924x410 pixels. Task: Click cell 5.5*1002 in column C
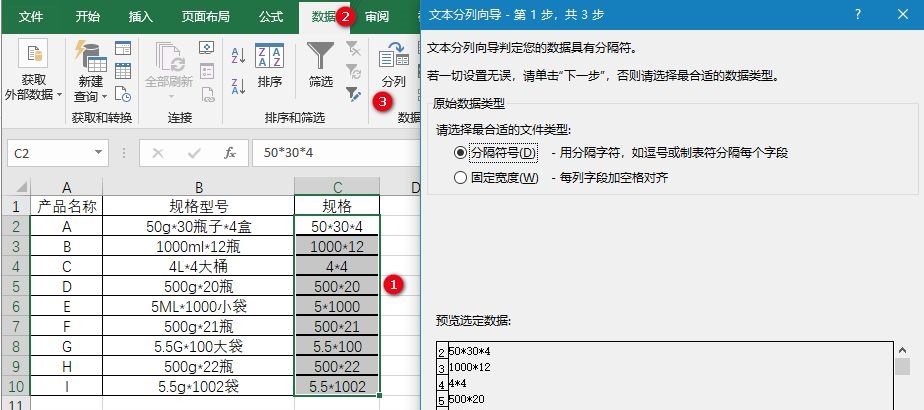(x=337, y=386)
